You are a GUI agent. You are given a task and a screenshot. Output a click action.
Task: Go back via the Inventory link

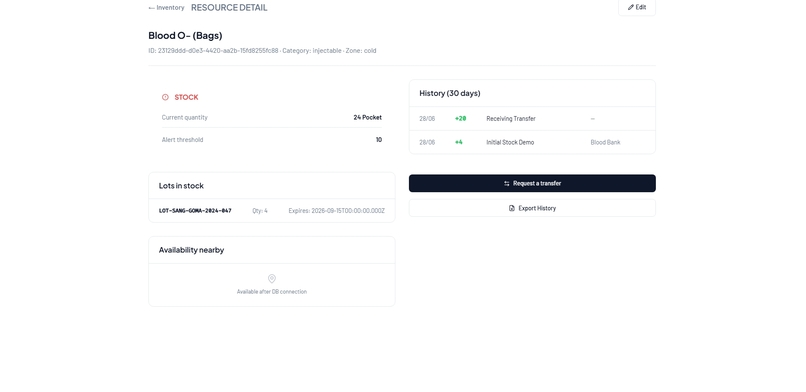coord(166,8)
